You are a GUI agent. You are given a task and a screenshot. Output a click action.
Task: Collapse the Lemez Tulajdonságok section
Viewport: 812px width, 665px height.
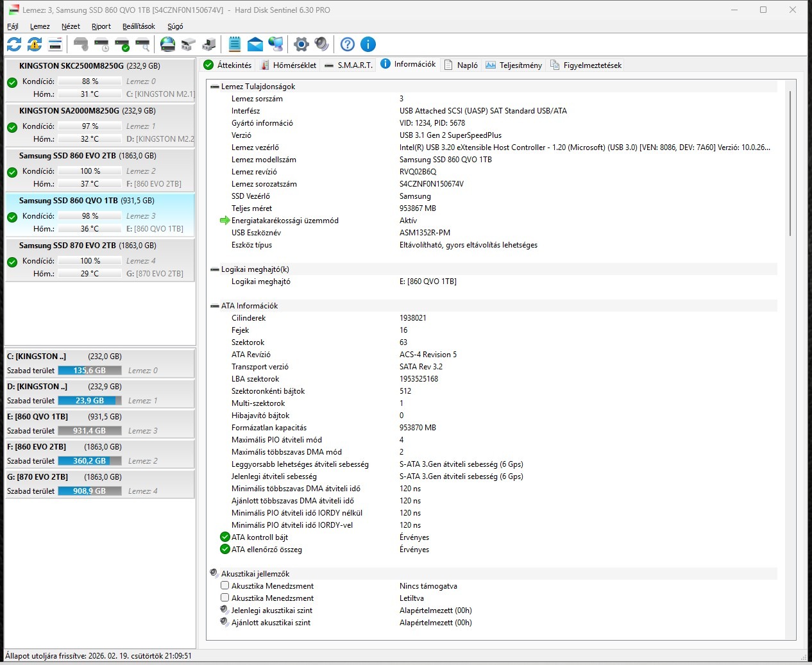pos(215,87)
